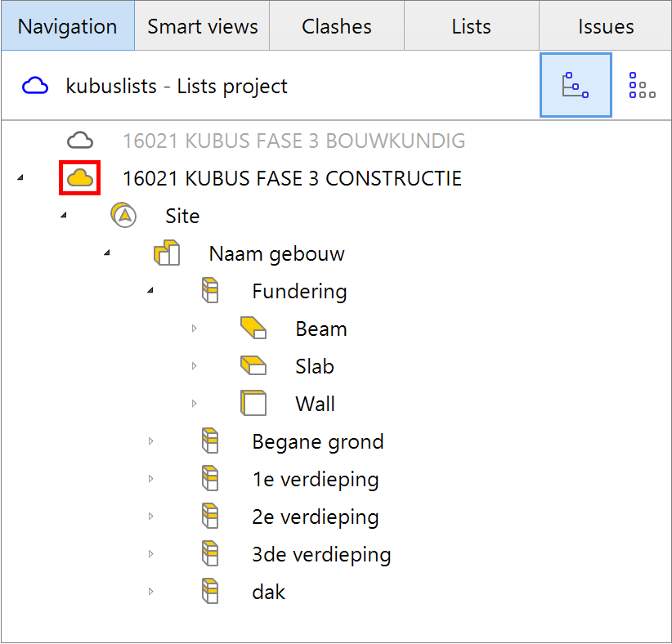Open the Smart views tab

coord(202,25)
